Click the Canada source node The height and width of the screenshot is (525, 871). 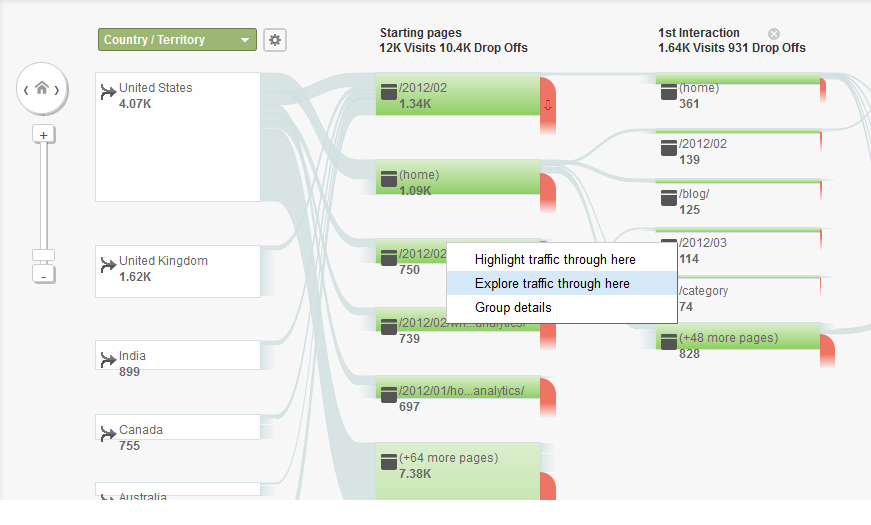click(177, 438)
